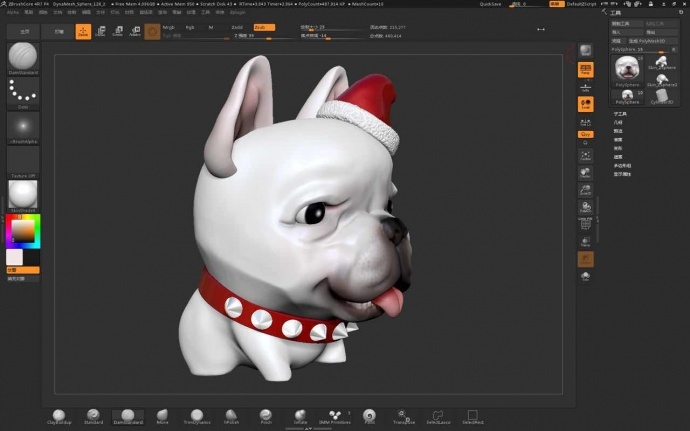This screenshot has height=431, width=690.
Task: Click the Gizmo 3D button
Action: 152,32
